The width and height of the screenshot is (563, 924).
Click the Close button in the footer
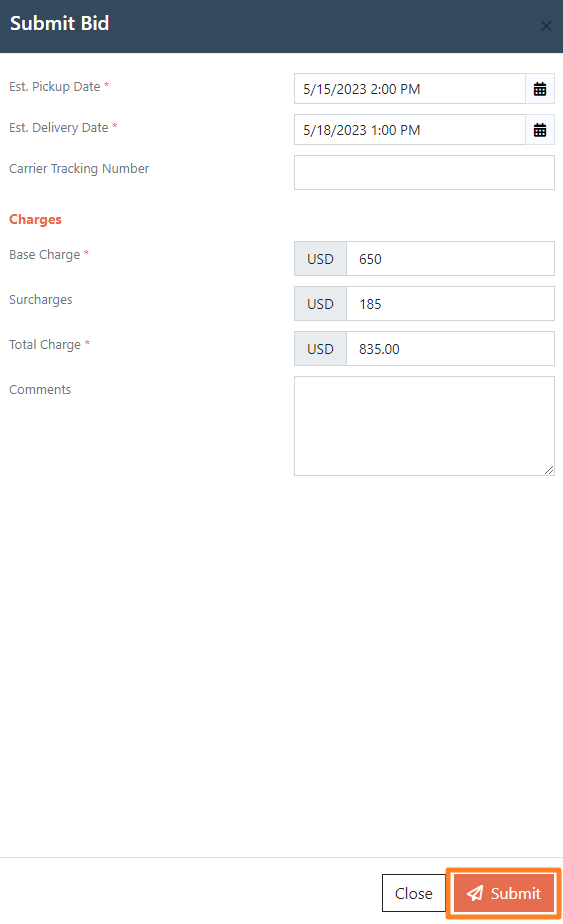pyautogui.click(x=414, y=893)
